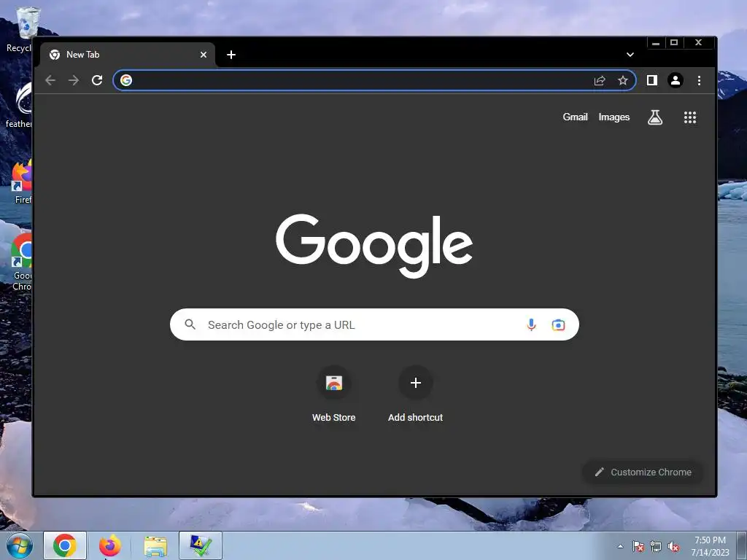Open the Images link
Viewport: 747px width, 560px height.
coord(614,117)
